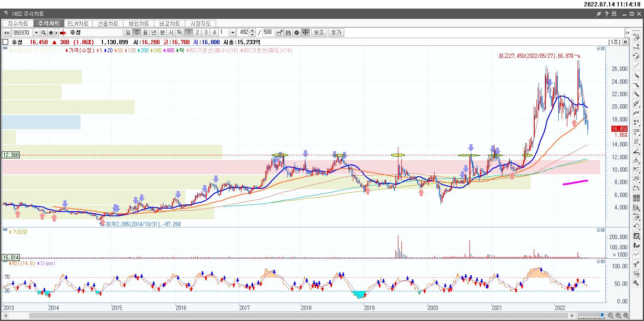The width and height of the screenshot is (644, 321).
Task: Click the favorites star icon
Action: (51, 33)
